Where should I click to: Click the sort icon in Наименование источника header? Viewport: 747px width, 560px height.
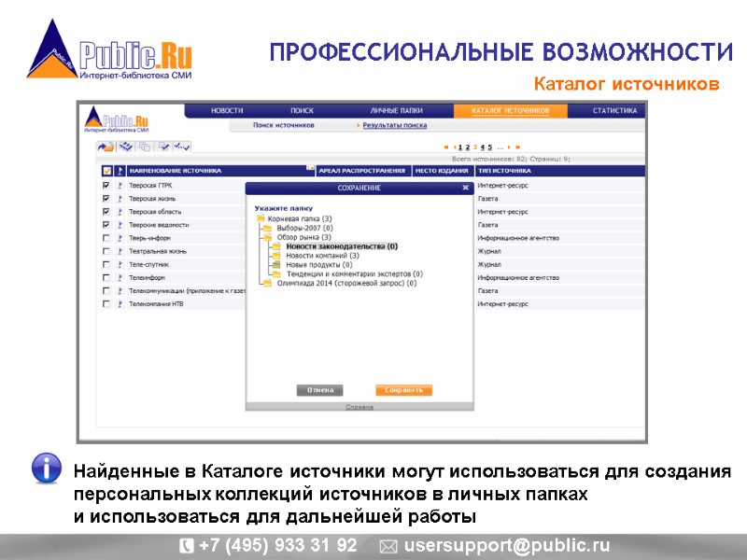[310, 168]
